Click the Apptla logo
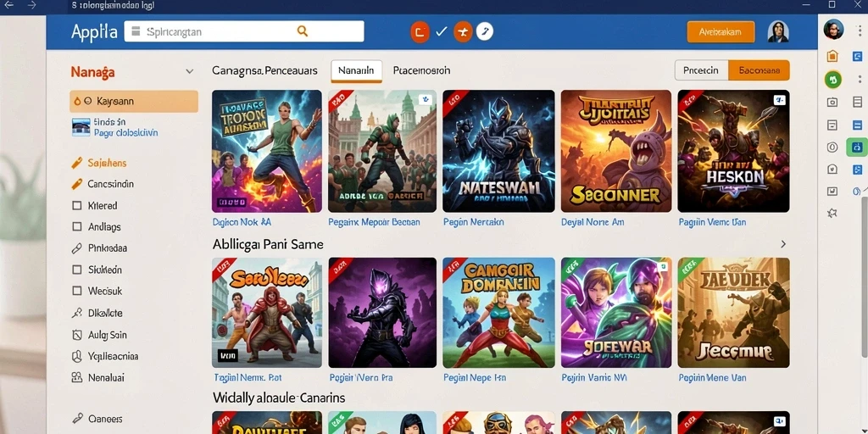Image resolution: width=868 pixels, height=434 pixels. 94,31
